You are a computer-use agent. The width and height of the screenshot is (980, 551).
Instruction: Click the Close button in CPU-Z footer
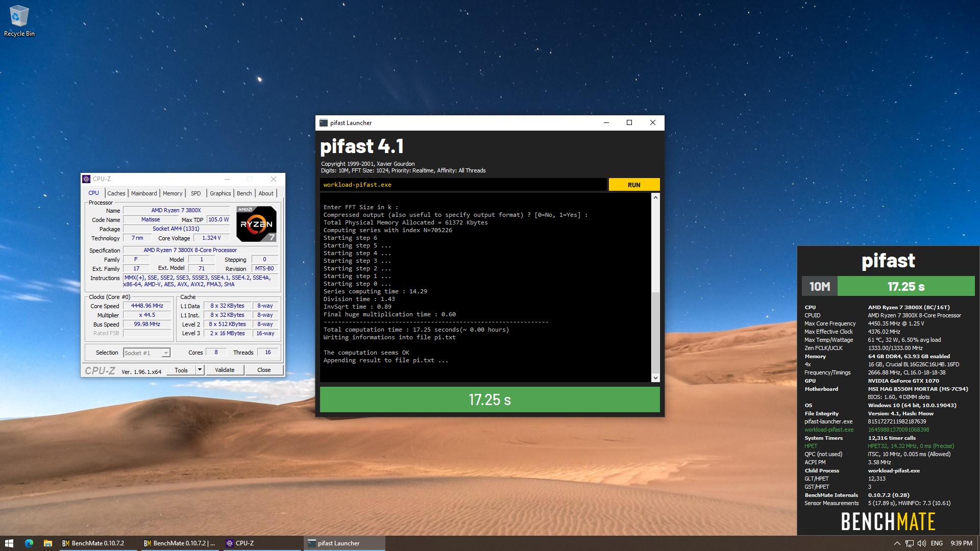click(x=264, y=370)
